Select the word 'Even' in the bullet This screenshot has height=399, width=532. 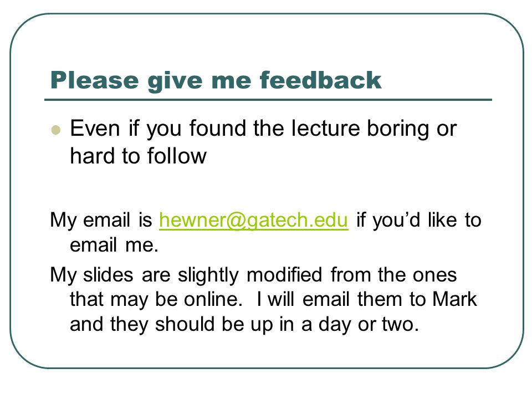point(95,129)
